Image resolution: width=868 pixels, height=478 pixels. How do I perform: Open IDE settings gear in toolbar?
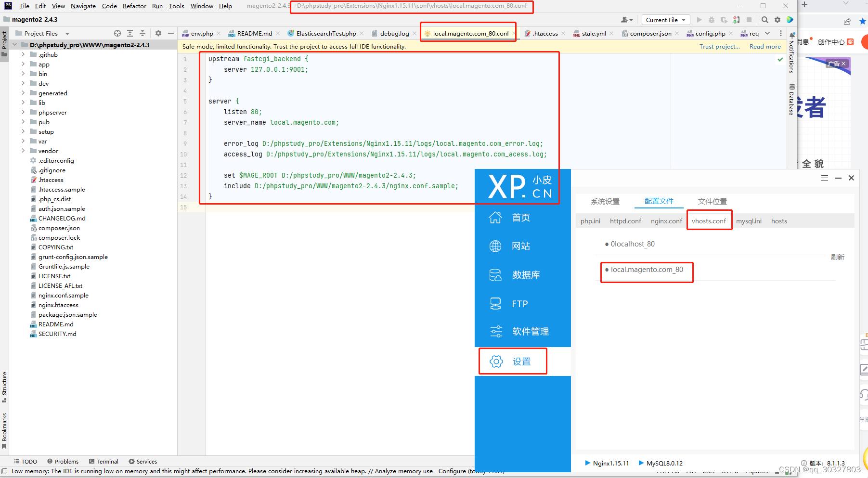[x=777, y=20]
